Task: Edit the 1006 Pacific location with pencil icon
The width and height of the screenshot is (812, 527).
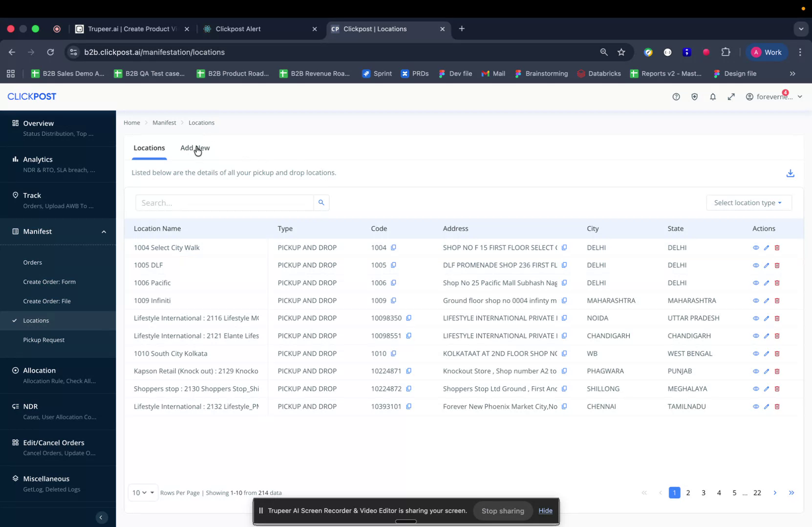Action: (766, 283)
